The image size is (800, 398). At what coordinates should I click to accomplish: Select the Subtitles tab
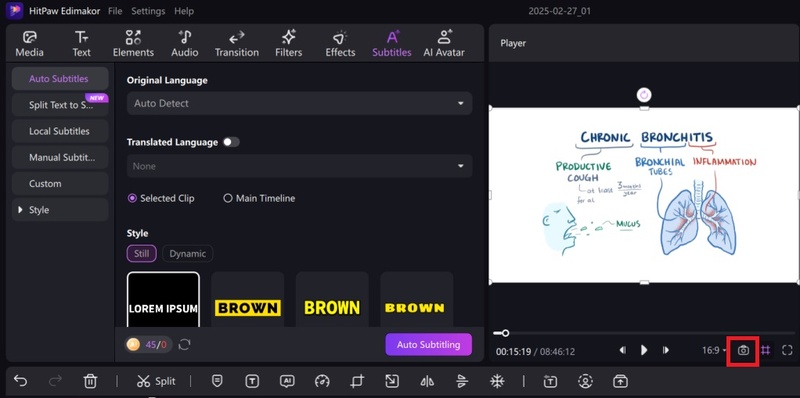(392, 44)
